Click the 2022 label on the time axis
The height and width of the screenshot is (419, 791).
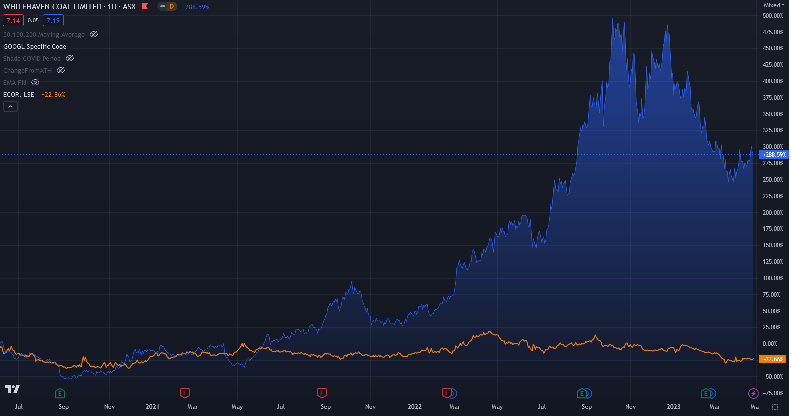pos(414,406)
